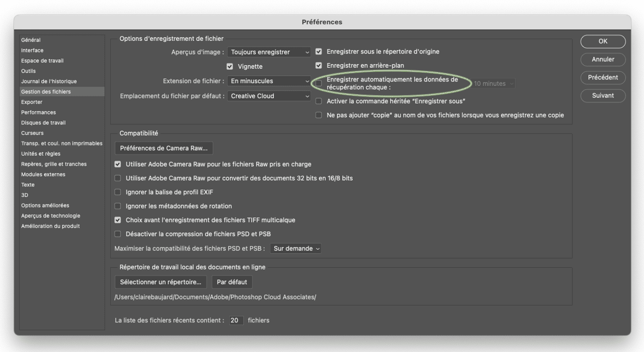Enable Ignorer la balise de profil EXIF

pyautogui.click(x=118, y=192)
